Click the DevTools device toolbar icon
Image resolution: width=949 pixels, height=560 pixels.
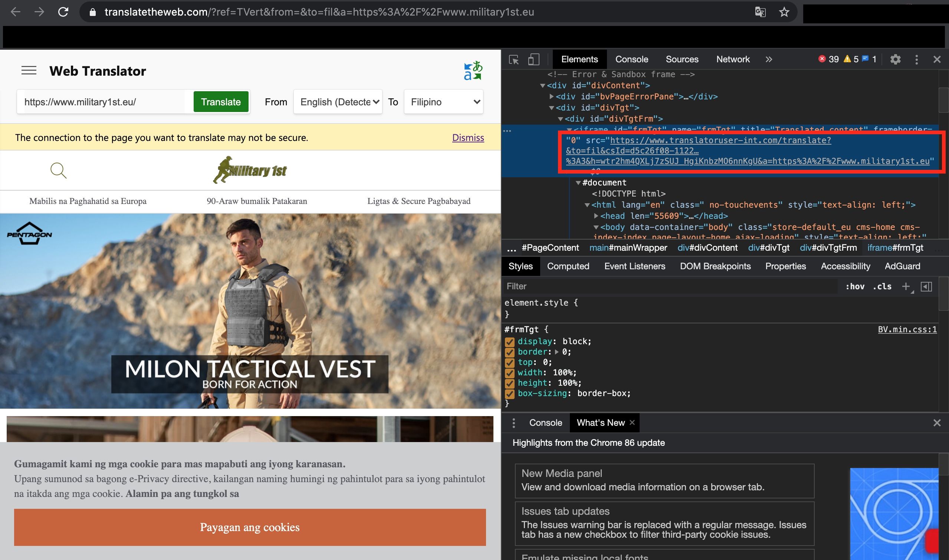click(534, 59)
